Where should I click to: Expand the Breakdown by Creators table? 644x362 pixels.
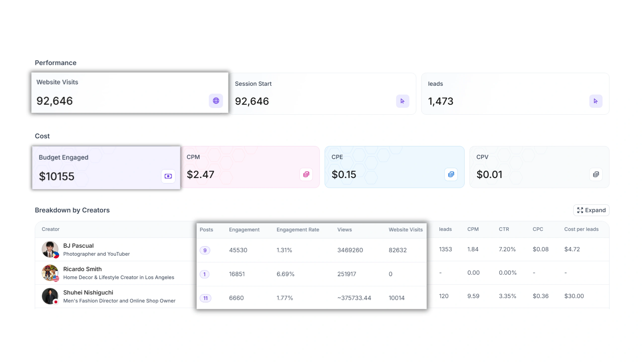point(591,210)
